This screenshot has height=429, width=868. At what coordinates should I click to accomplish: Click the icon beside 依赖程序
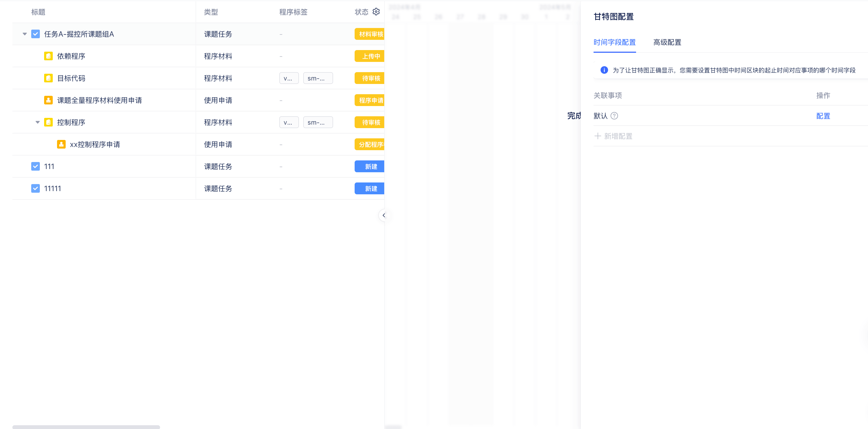48,56
